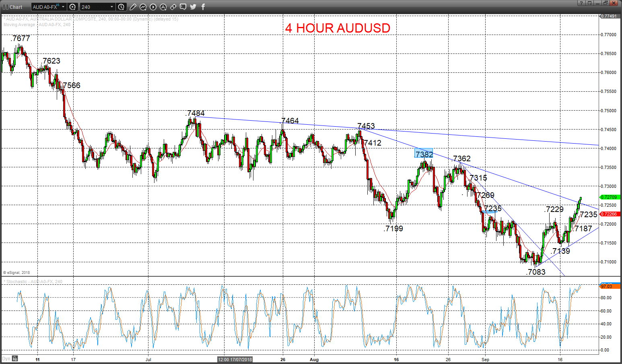Click the AUD A0-FX Australia Dollar Composite header
Screen dimensions: 622x364
pos(91,19)
